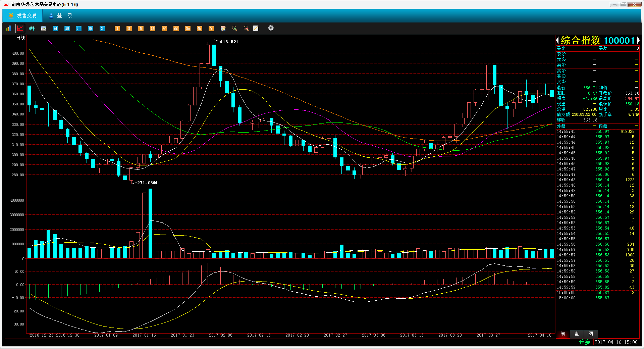Click highest price value 364.67
This screenshot has height=349, width=644.
632,99
